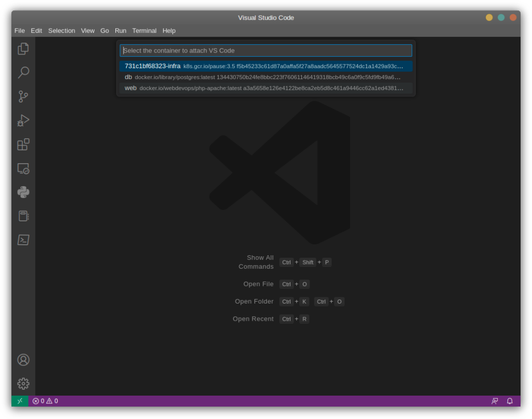Click errors and warnings count in status bar
Screen dimensions: 532x419
(45, 401)
